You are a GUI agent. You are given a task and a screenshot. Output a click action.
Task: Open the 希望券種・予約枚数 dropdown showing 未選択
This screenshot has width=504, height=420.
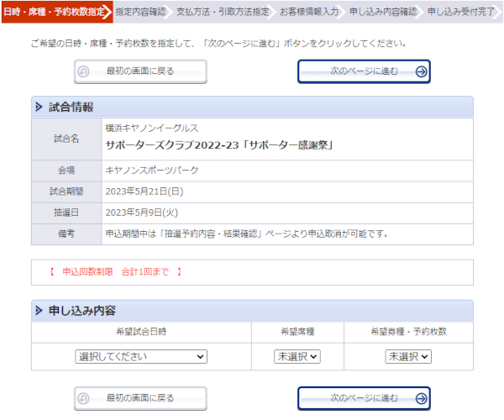point(408,357)
